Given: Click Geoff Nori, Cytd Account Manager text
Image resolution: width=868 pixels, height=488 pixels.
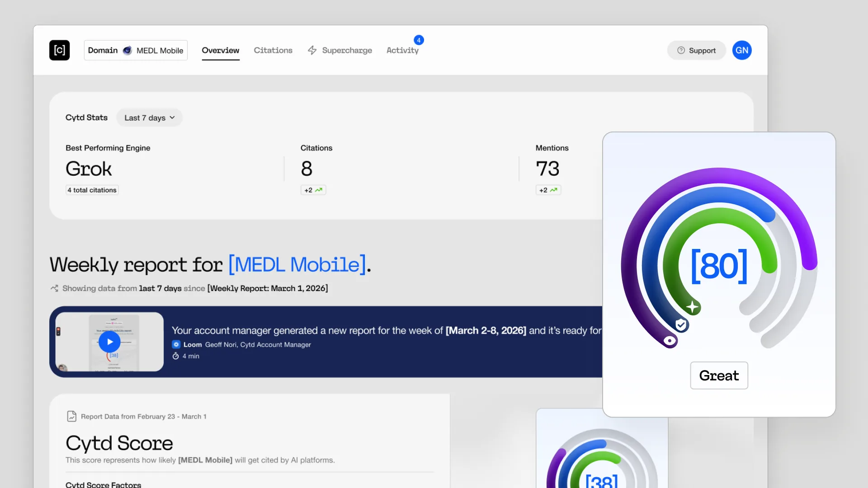Looking at the screenshot, I should point(258,344).
